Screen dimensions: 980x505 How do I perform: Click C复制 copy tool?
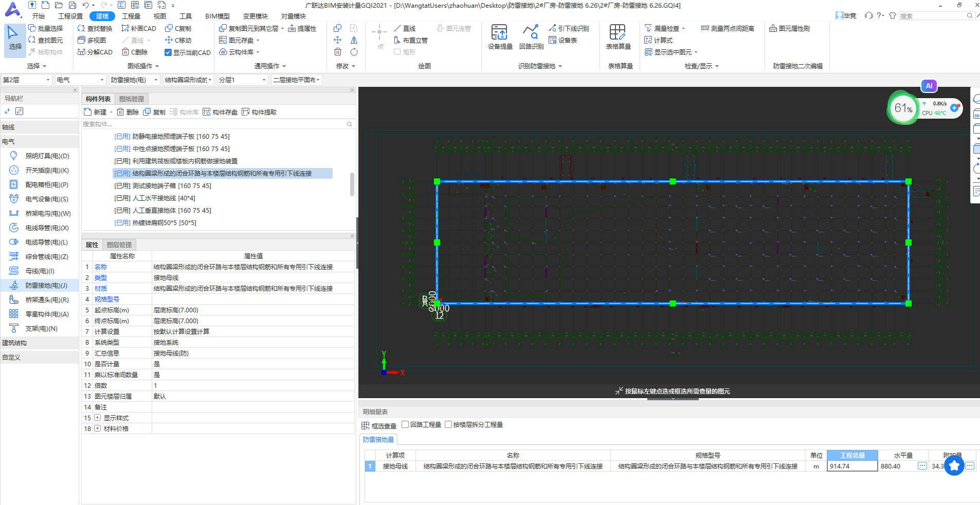[178, 28]
